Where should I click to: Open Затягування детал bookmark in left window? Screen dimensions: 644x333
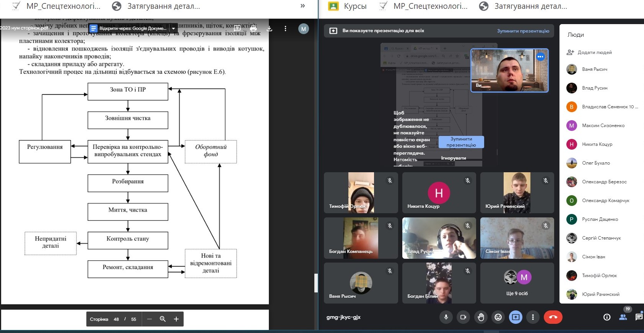click(156, 6)
